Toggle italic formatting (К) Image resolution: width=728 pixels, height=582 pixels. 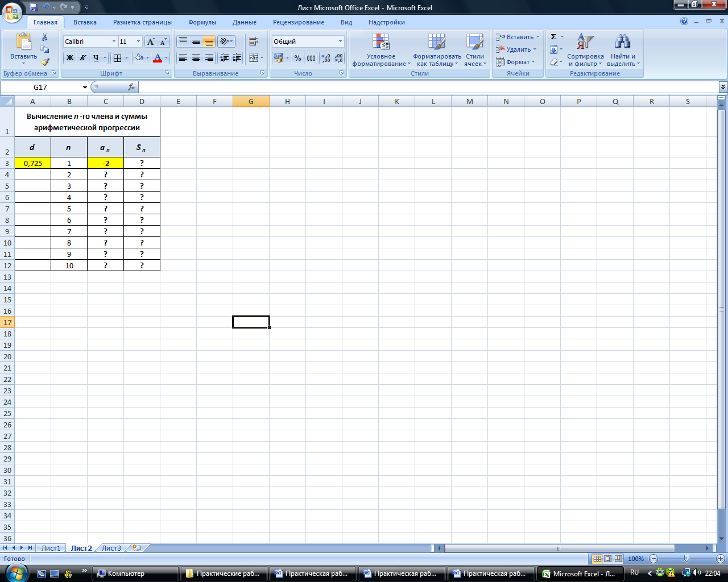point(83,58)
